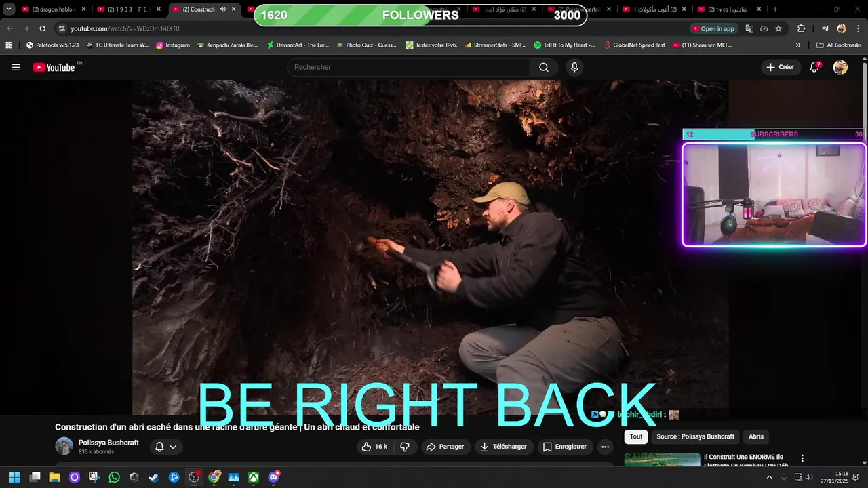Image resolution: width=868 pixels, height=488 pixels.
Task: Dislike the video with thumbs down
Action: (x=405, y=447)
